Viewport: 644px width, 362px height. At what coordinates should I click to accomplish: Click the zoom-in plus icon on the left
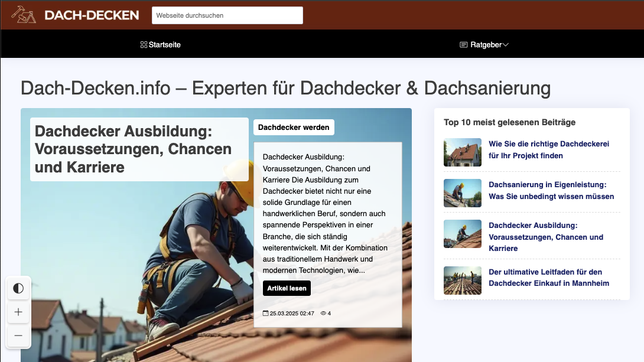(18, 312)
